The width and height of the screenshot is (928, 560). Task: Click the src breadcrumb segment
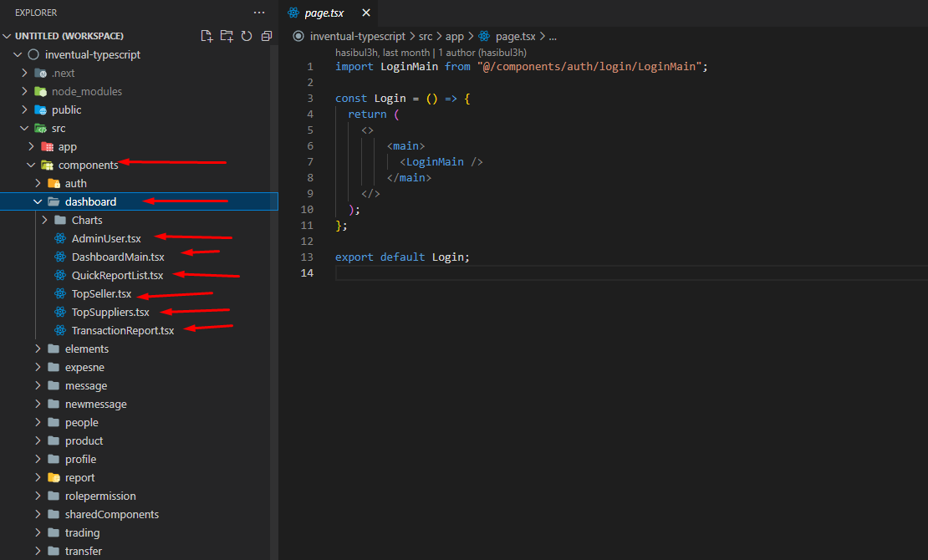coord(426,36)
